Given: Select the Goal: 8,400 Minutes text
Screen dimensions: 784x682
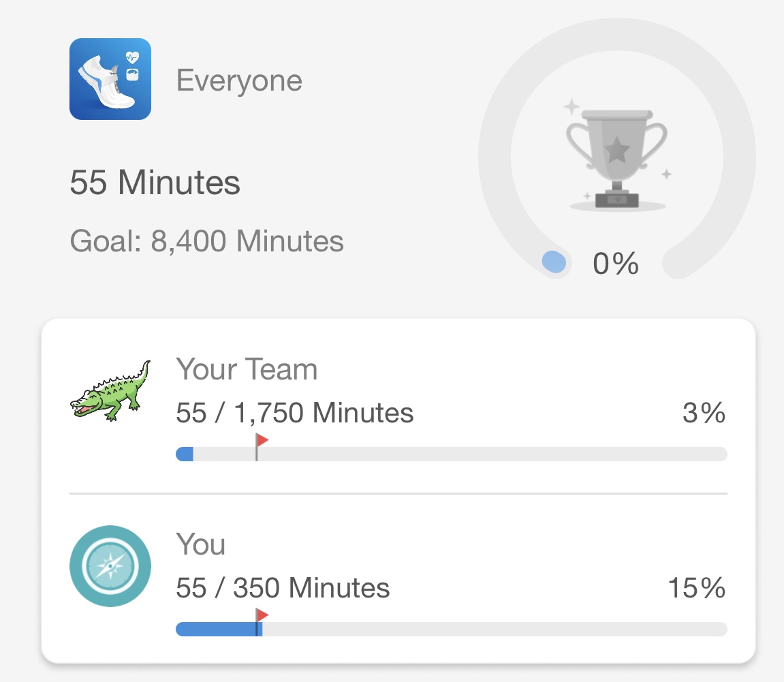Looking at the screenshot, I should 206,241.
